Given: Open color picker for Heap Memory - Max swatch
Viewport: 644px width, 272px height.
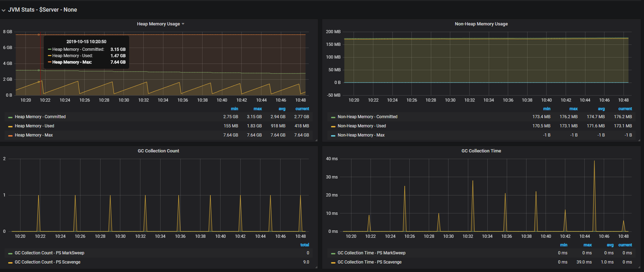Looking at the screenshot, I should 10,135.
